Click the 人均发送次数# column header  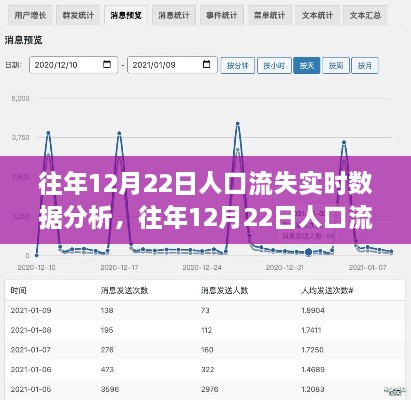tap(327, 291)
